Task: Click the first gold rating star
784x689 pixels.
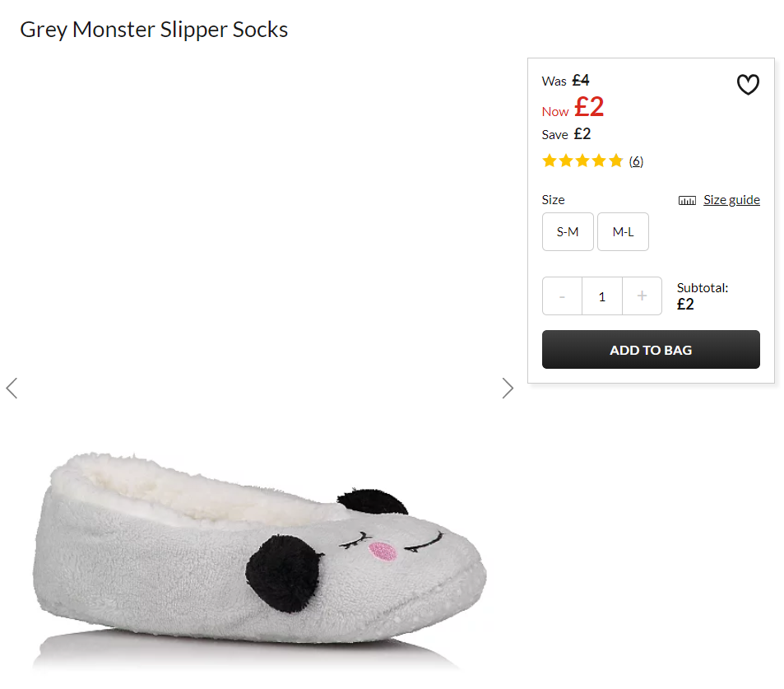Action: tap(550, 161)
